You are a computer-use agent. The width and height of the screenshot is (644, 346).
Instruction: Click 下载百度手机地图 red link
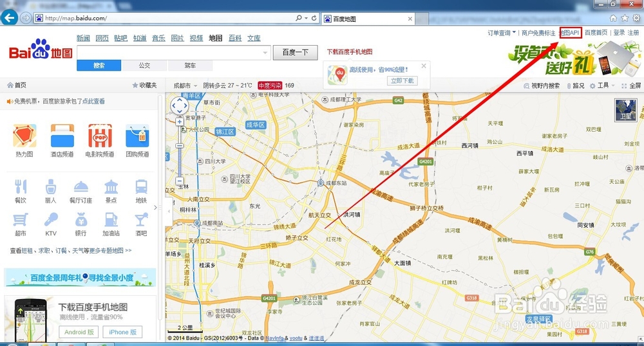coord(350,51)
